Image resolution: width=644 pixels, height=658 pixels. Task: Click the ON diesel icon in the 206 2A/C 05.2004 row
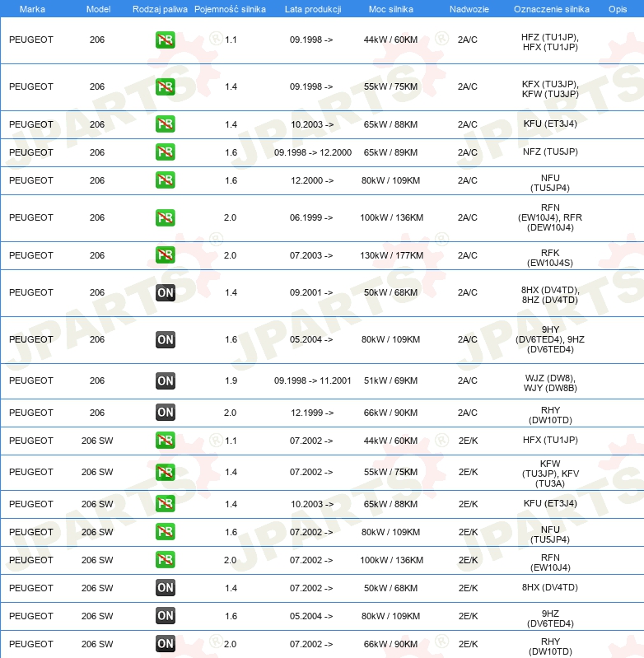[166, 339]
